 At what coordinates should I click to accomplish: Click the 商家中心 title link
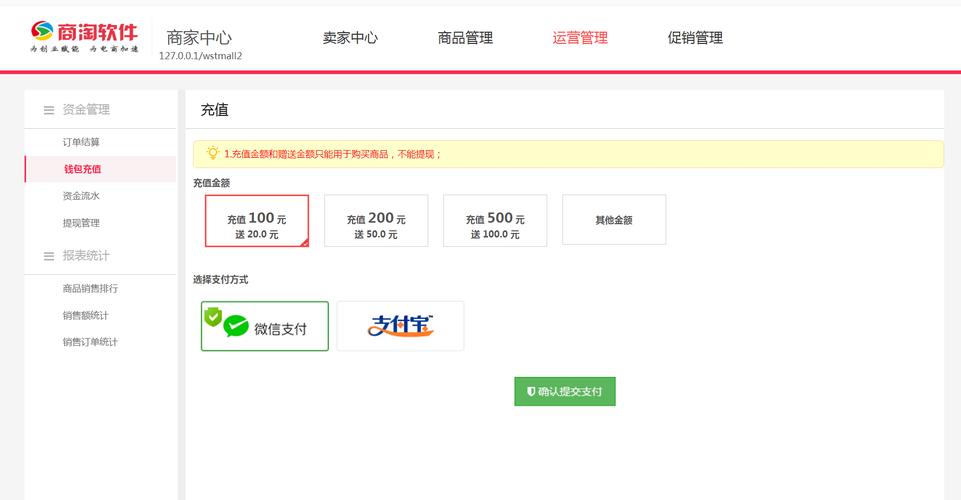pyautogui.click(x=199, y=37)
